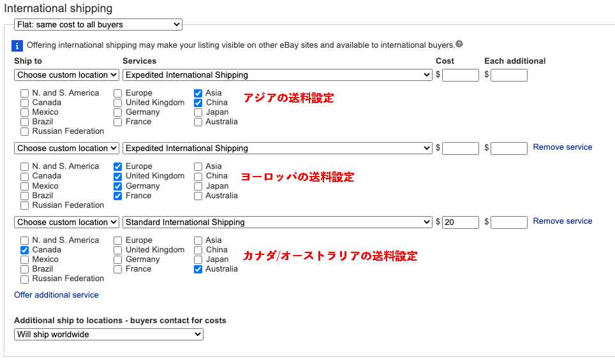Check United Kingdom in first service
The image size is (615, 364).
tap(117, 103)
